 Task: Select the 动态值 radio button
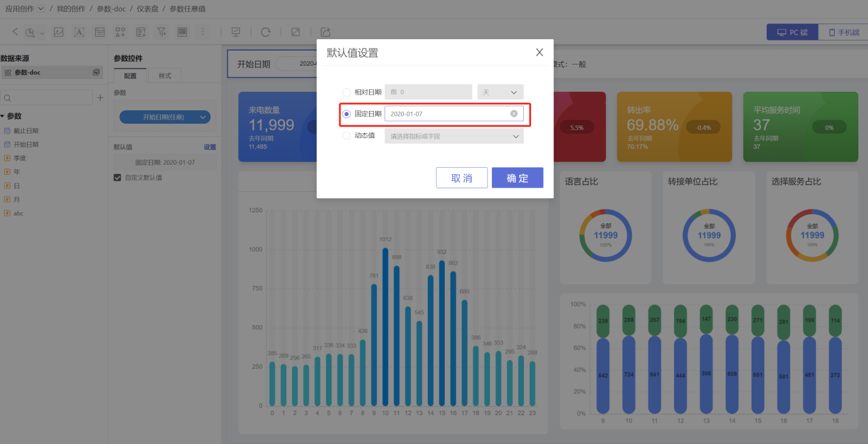click(347, 136)
